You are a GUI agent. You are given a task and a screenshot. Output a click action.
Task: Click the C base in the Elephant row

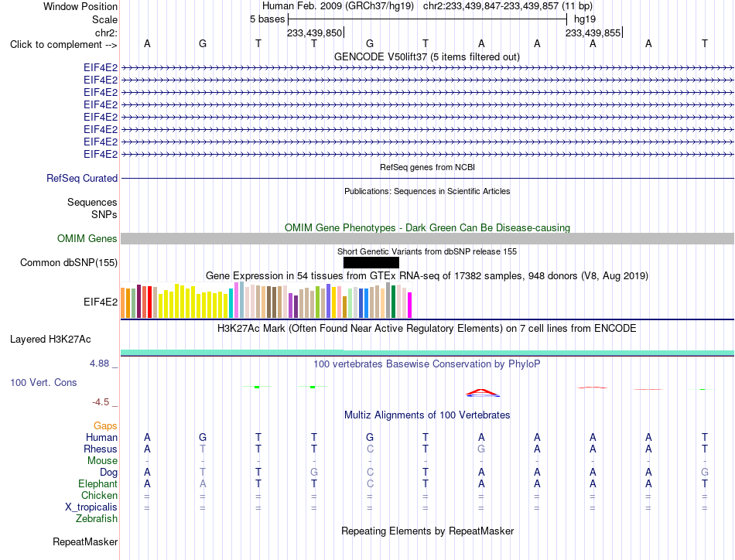click(370, 483)
